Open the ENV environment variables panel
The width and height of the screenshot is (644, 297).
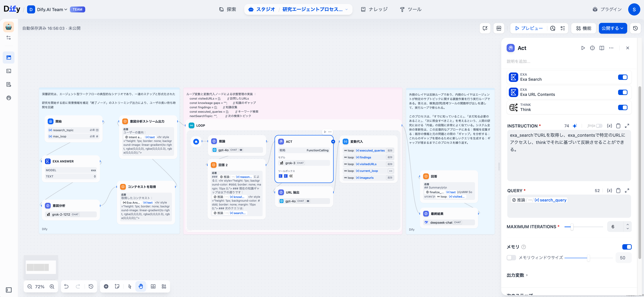499,28
